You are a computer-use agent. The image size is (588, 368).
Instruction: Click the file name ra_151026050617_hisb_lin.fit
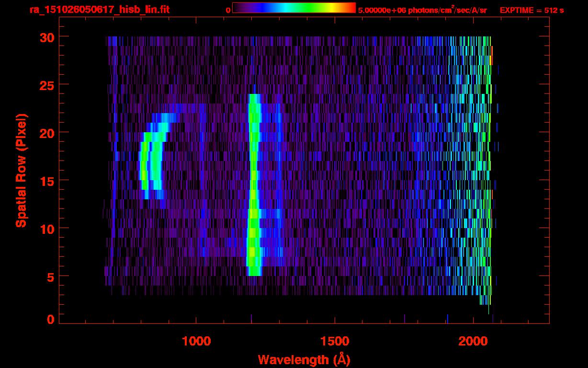(x=99, y=10)
